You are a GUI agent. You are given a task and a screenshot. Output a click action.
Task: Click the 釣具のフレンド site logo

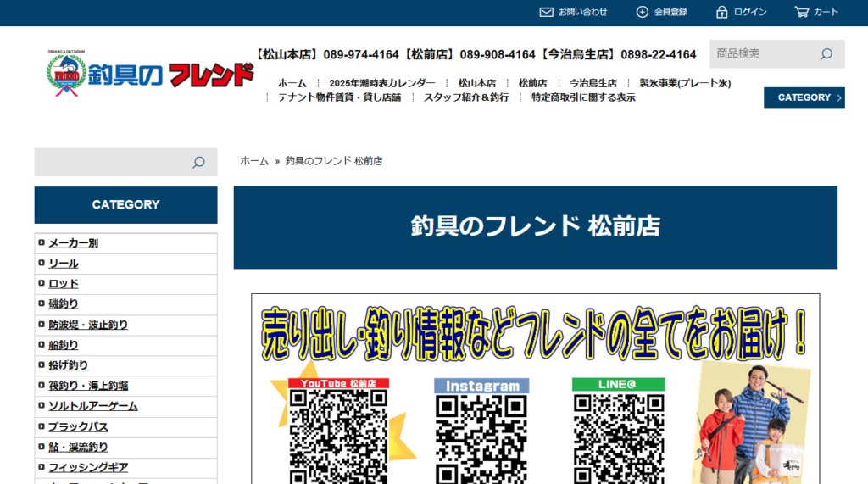[150, 75]
